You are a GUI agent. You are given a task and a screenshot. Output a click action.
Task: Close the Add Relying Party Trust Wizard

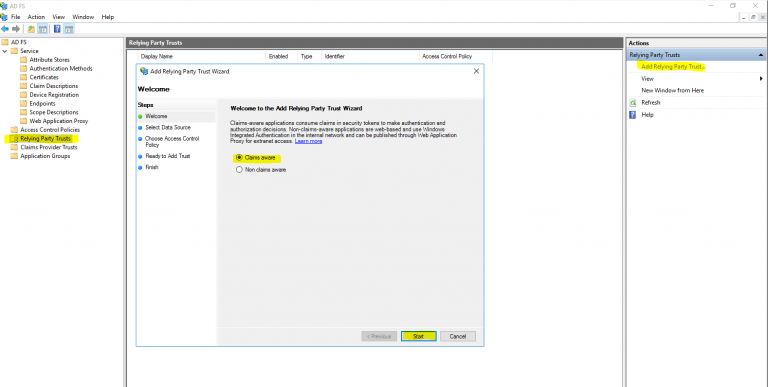[476, 71]
